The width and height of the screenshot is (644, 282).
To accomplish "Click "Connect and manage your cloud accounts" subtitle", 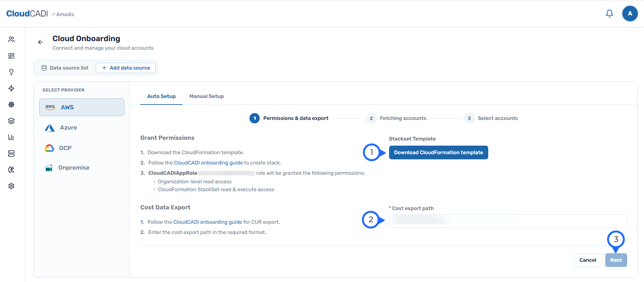I will [x=103, y=48].
